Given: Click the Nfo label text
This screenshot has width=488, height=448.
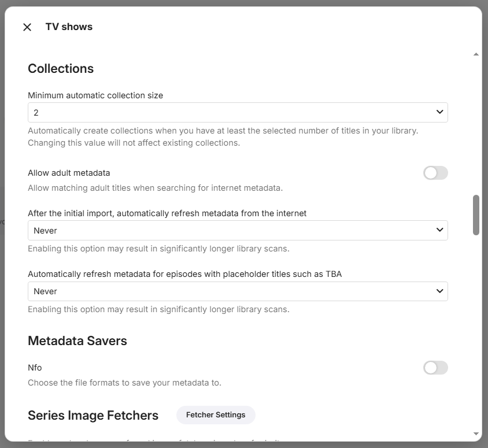Looking at the screenshot, I should tap(35, 368).
